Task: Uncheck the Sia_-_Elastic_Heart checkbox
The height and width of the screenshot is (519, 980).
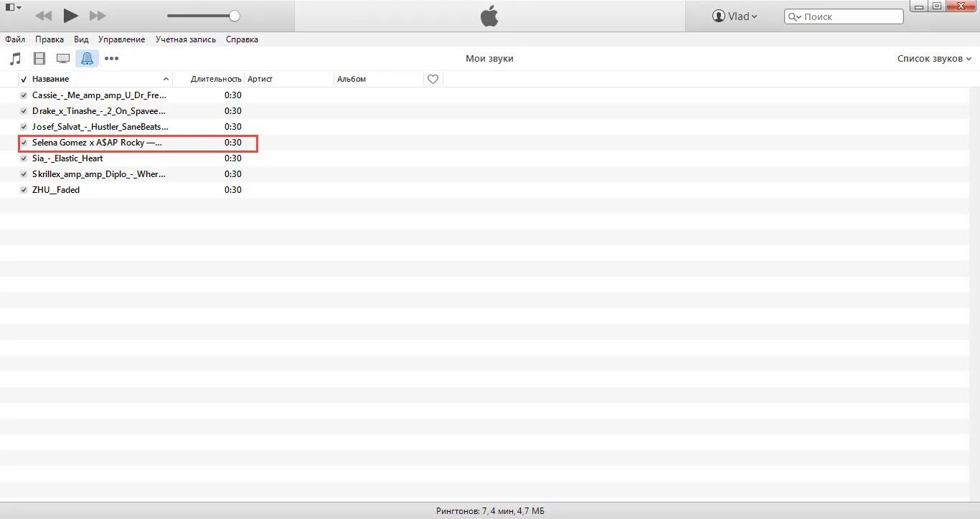Action: tap(24, 158)
